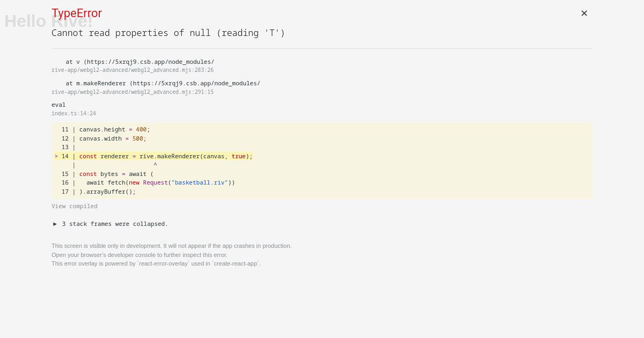Click the 'visible only in development' notice
The width and height of the screenshot is (644, 338).
point(172,246)
